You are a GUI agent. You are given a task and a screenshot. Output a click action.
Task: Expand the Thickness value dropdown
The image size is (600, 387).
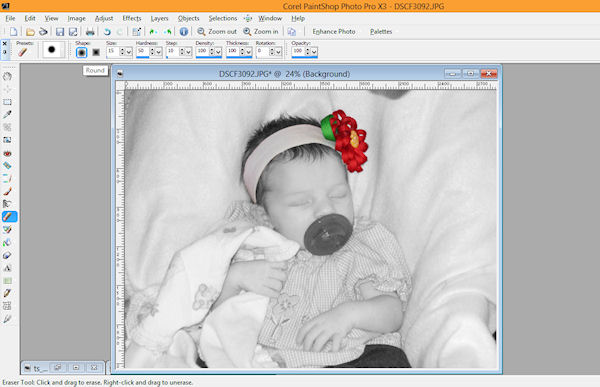249,52
